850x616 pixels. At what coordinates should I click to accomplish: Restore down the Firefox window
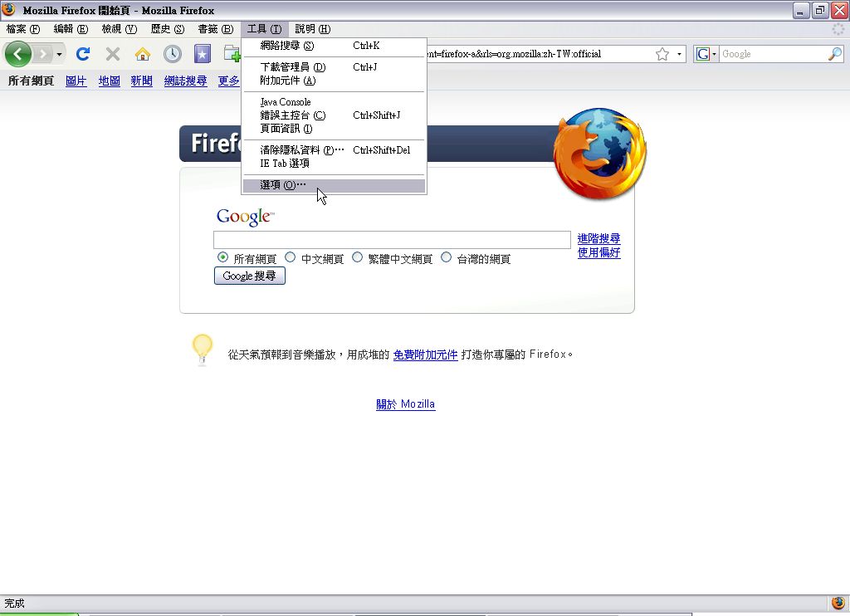point(820,10)
